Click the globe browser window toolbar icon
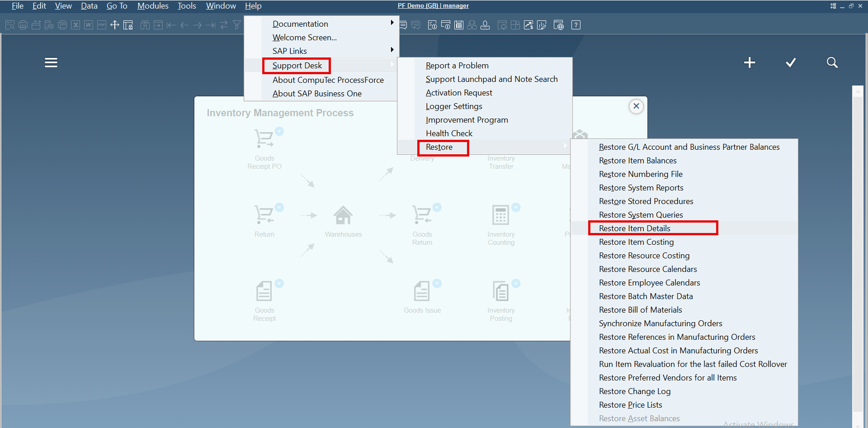This screenshot has width=868, height=428. pos(558,25)
